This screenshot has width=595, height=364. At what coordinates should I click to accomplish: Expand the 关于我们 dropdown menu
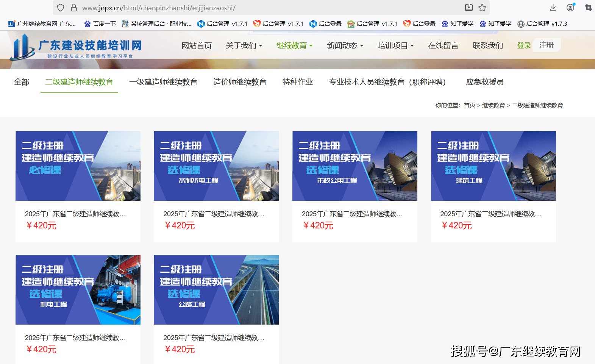click(244, 45)
